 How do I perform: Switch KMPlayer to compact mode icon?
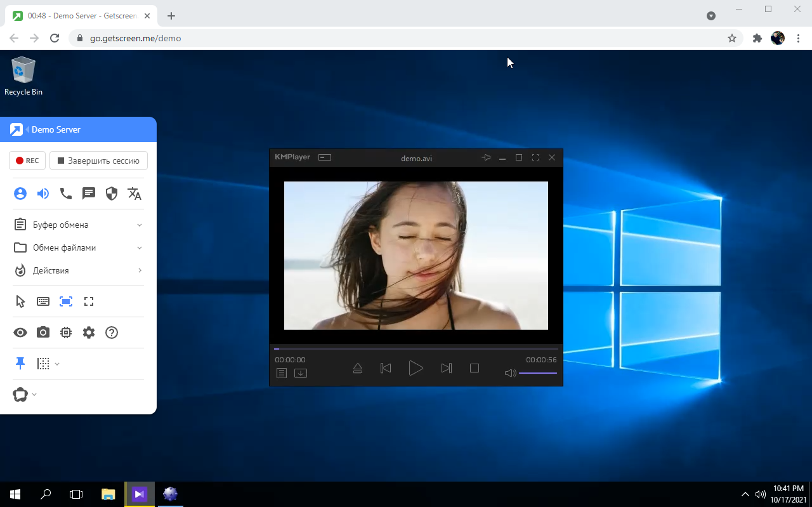(325, 157)
